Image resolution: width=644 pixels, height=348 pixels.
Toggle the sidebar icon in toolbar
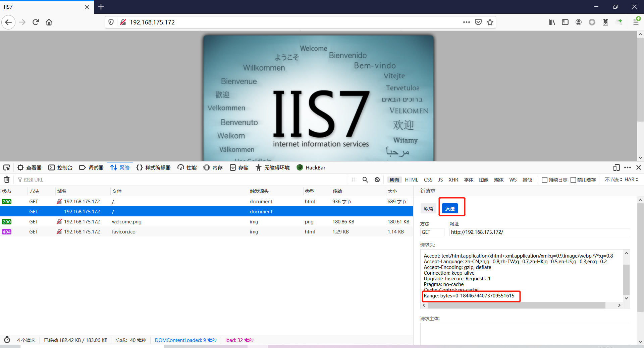(x=565, y=22)
